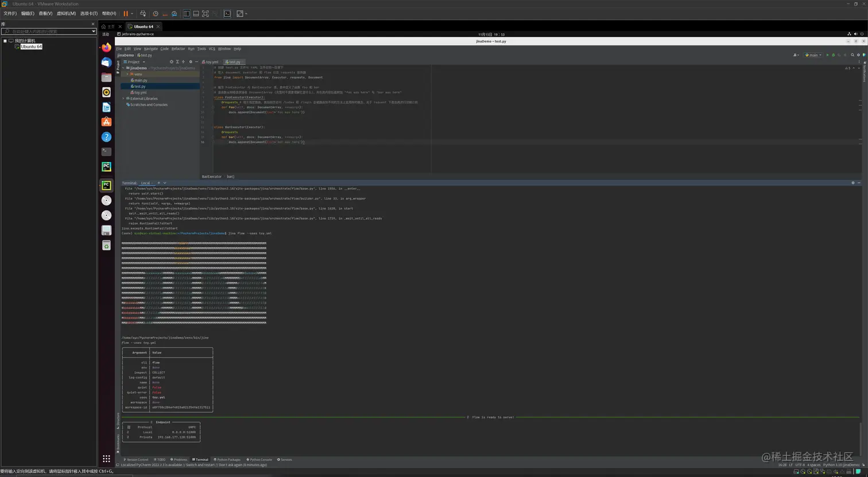Switch to VMware Ubuntu 64 tab

pyautogui.click(x=143, y=26)
